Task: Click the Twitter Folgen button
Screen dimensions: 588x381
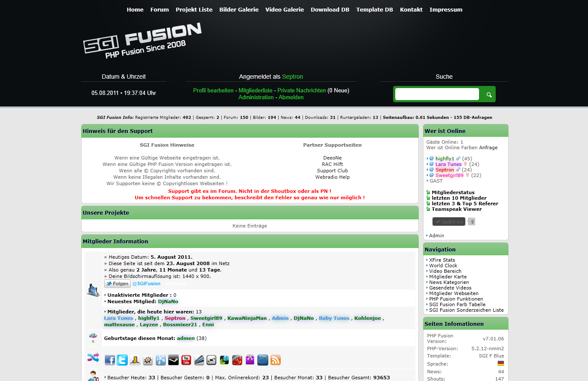Action: [x=118, y=284]
